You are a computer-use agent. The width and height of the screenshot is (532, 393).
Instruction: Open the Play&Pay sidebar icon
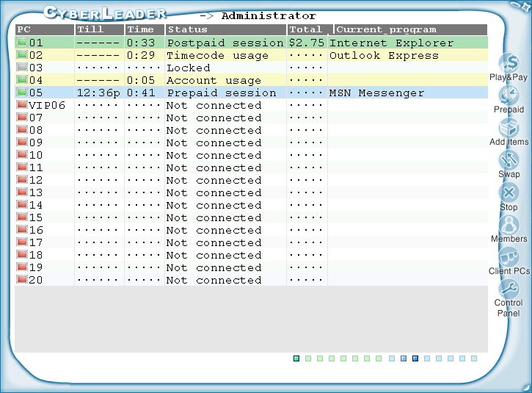click(509, 63)
